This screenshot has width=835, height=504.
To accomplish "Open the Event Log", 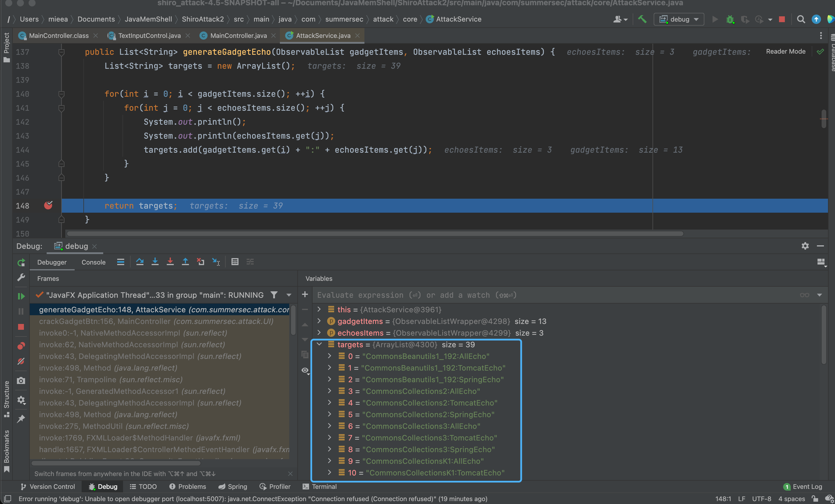I will tap(802, 487).
